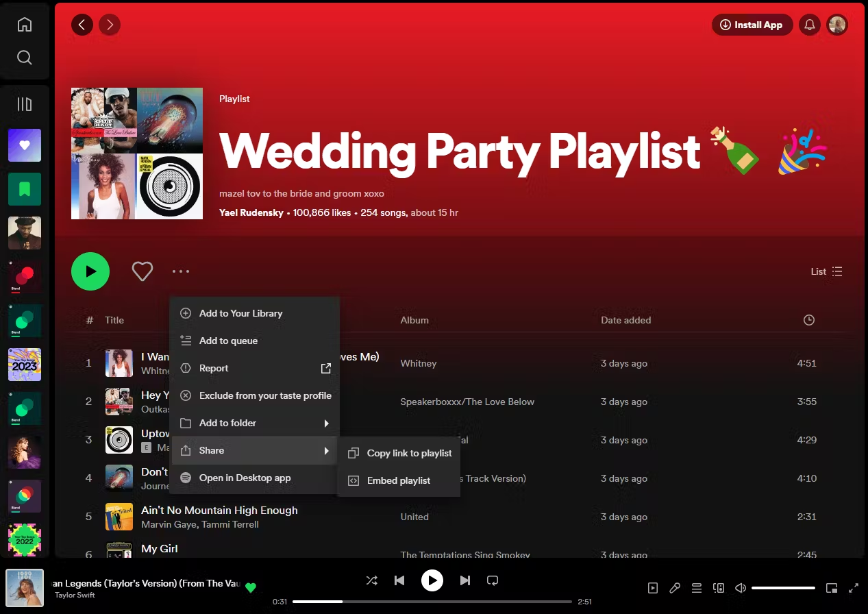The width and height of the screenshot is (868, 614).
Task: Sort by the duration clock icon
Action: pyautogui.click(x=809, y=320)
